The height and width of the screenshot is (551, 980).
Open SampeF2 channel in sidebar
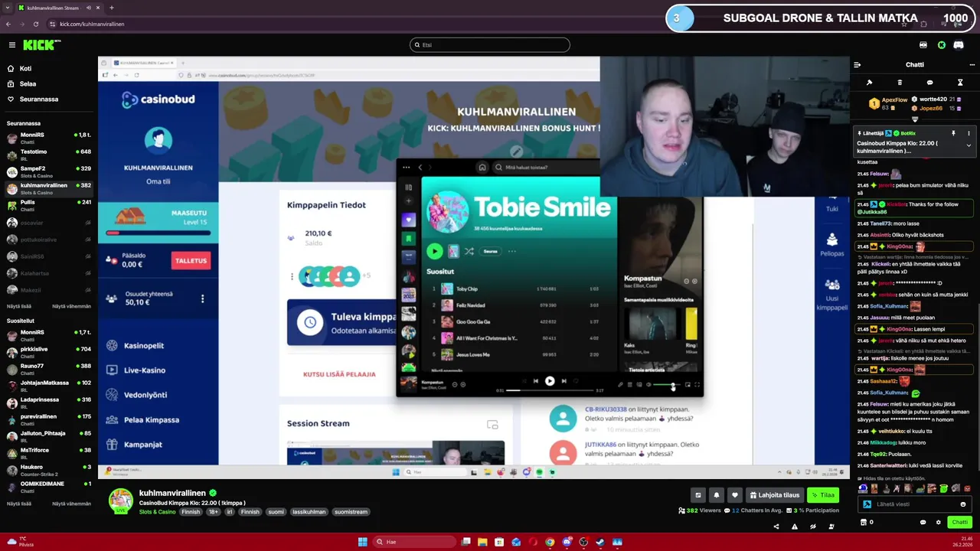49,171
